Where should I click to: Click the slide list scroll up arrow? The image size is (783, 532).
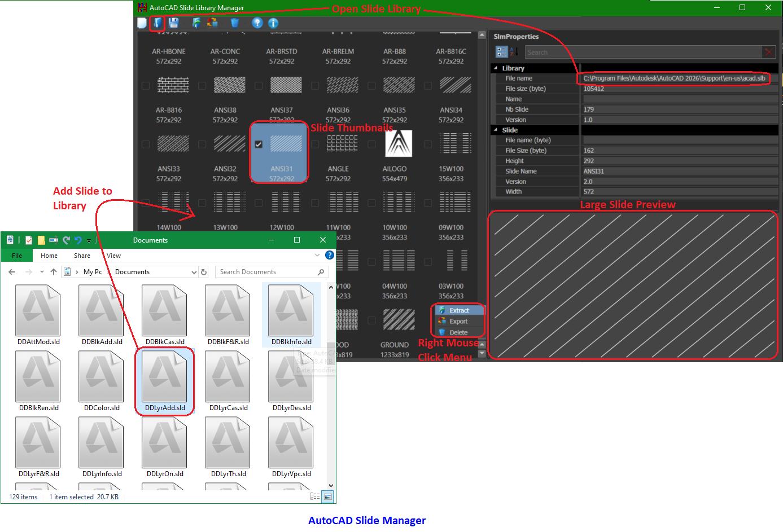[x=482, y=35]
